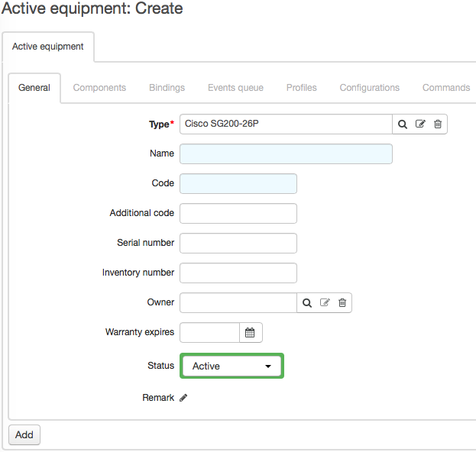Screen dimensions: 476x452
Task: Edit the Owner entry
Action: 325,302
